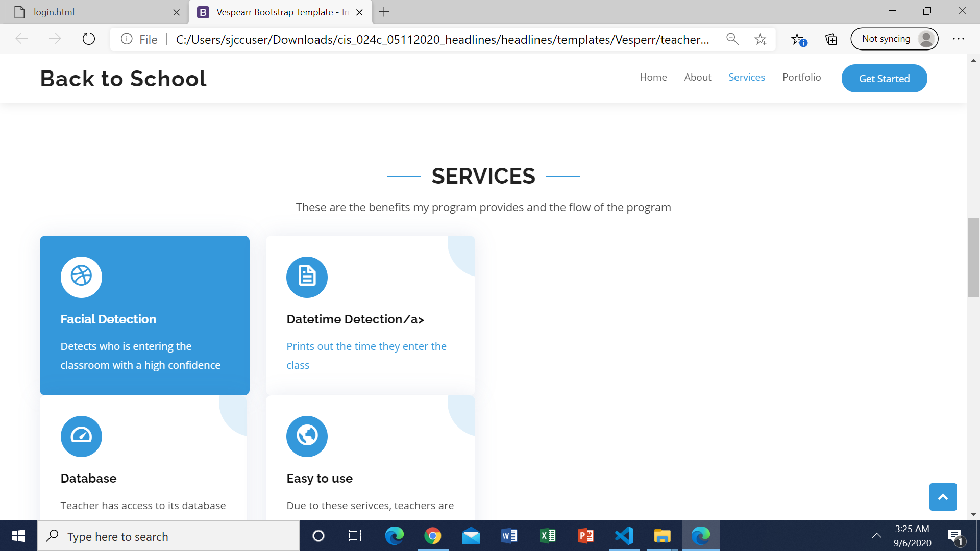Image resolution: width=980 pixels, height=551 pixels.
Task: Open the browser Collections icon
Action: tap(831, 39)
